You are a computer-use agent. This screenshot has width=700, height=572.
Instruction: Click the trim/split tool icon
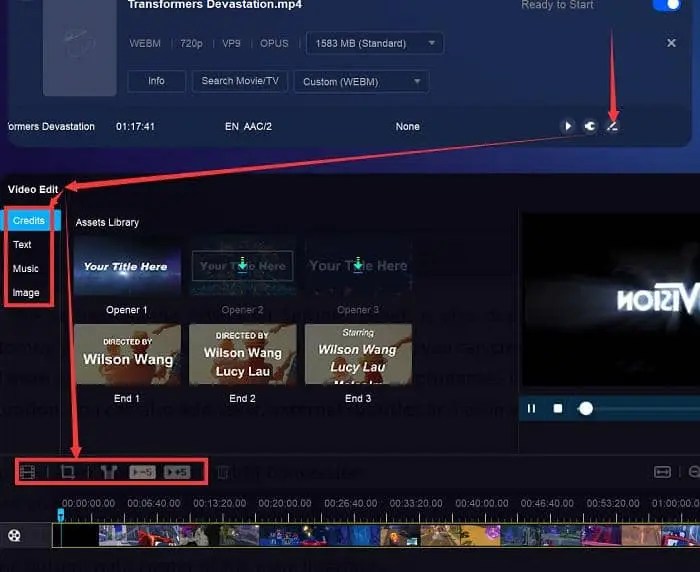click(x=108, y=472)
